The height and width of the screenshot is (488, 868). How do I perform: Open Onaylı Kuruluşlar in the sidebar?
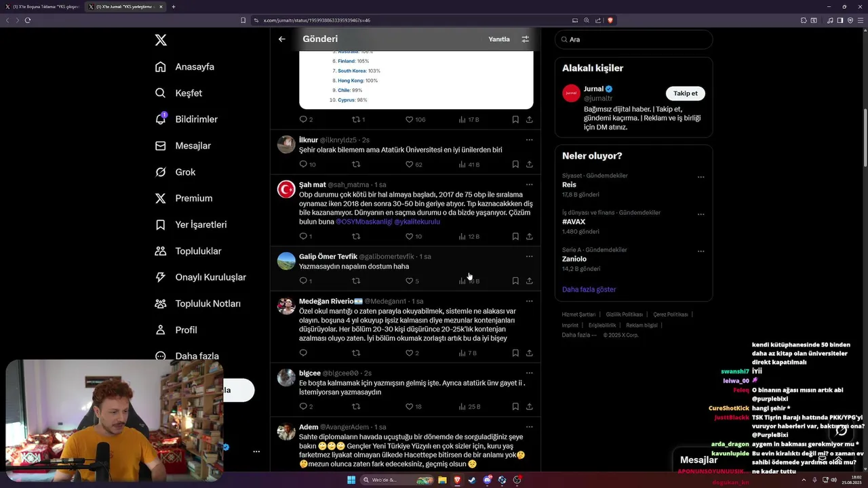200,277
